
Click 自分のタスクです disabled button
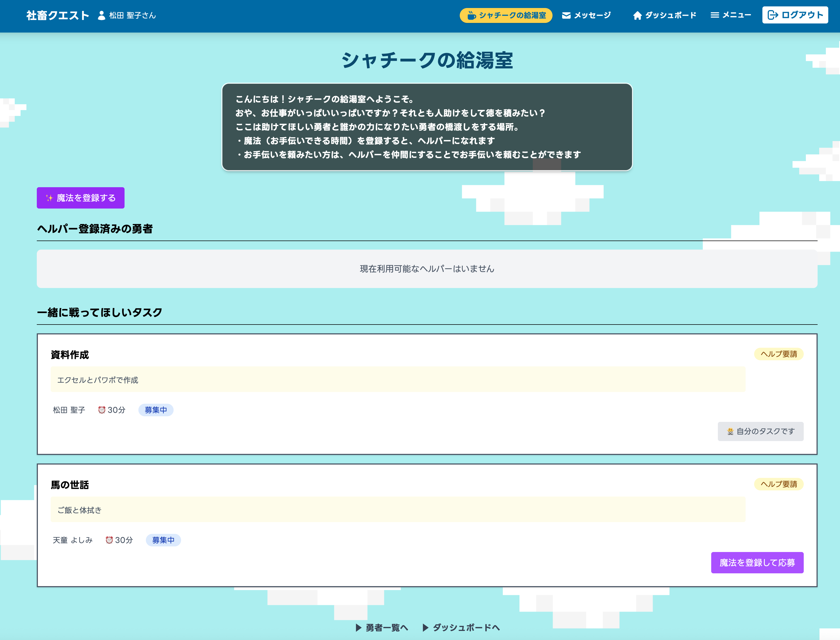tap(760, 432)
